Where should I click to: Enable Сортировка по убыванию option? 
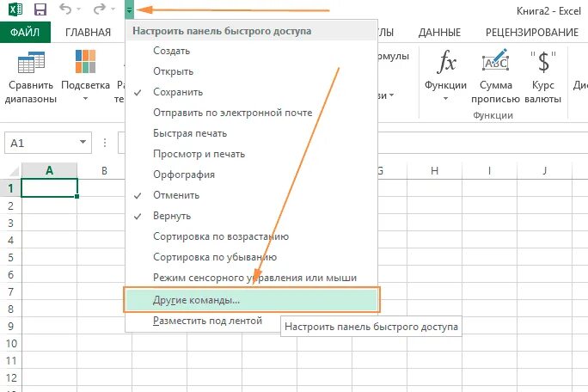tap(251, 257)
